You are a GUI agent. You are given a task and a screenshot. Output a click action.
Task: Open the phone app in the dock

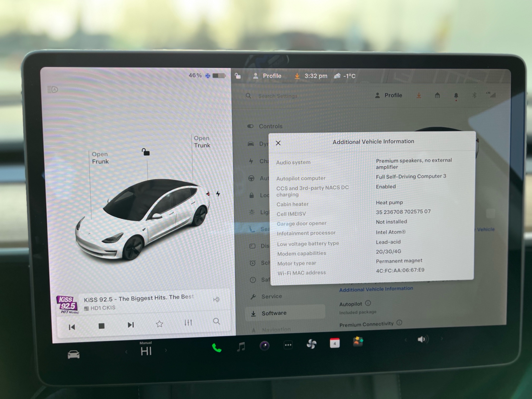(216, 347)
